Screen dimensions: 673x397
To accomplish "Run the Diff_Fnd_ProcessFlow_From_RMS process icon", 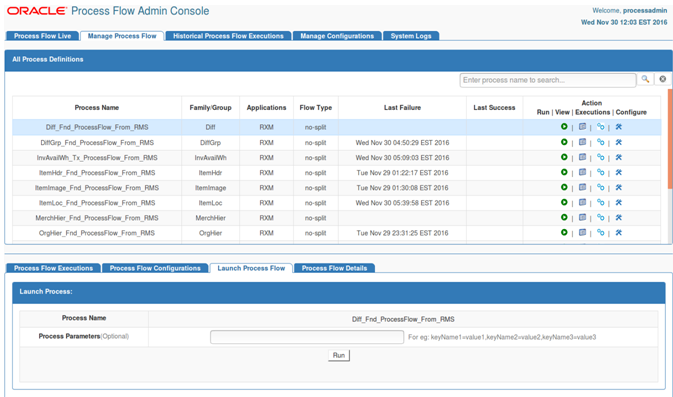I will click(x=564, y=127).
